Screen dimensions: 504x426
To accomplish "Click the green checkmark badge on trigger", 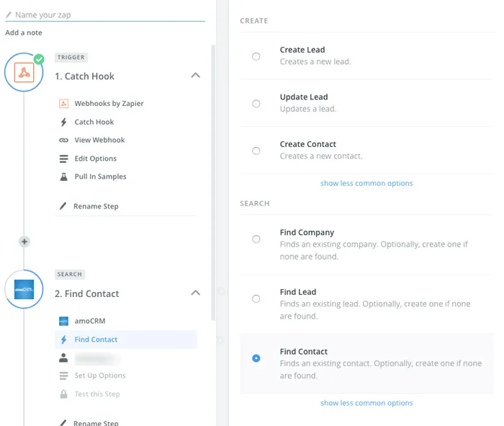I will 39,59.
